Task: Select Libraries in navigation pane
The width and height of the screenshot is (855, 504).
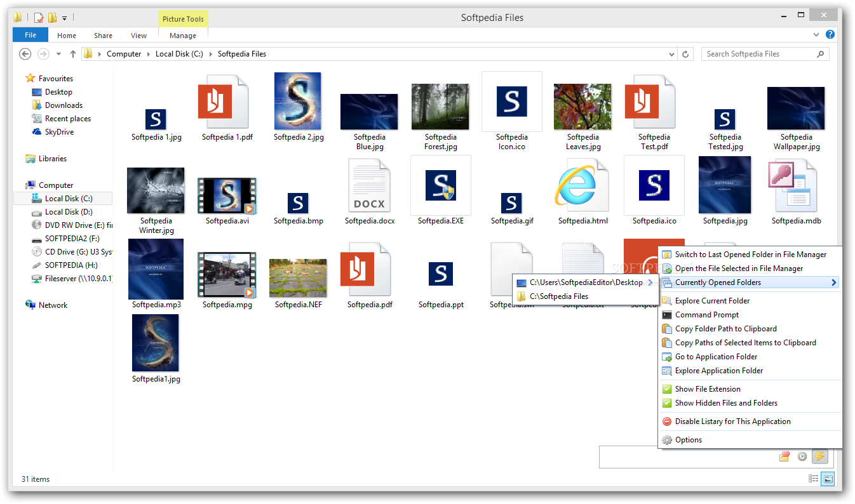Action: point(53,159)
